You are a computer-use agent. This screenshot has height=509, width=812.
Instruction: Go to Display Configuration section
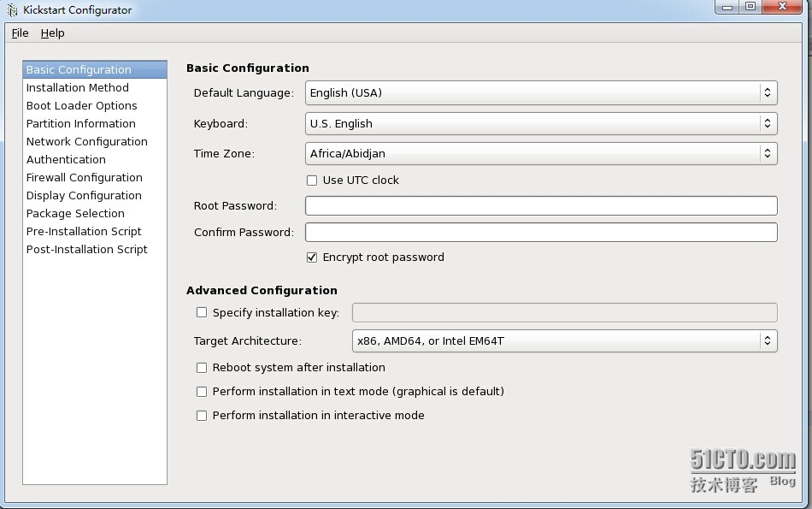[x=95, y=195]
